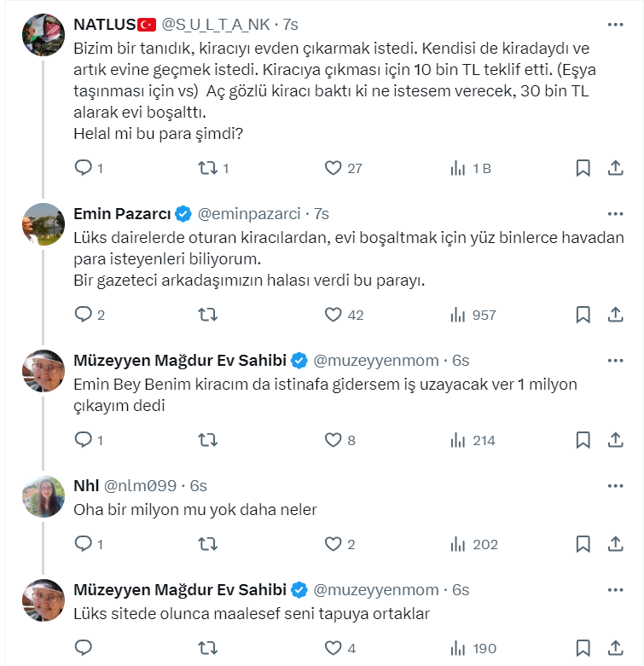Image resolution: width=644 pixels, height=666 pixels.
Task: Reply to Müzeyyen's 1 milyon tweet
Action: tap(84, 441)
